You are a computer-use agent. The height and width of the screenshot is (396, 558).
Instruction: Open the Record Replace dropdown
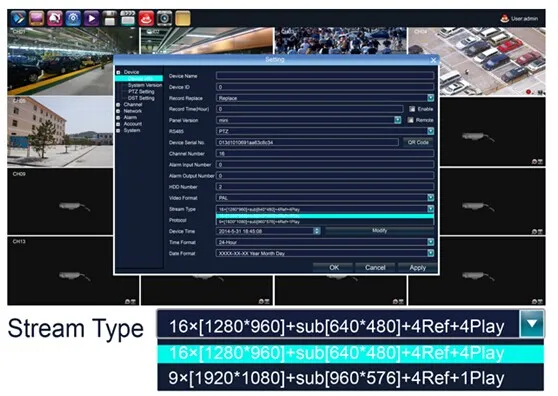[x=431, y=98]
